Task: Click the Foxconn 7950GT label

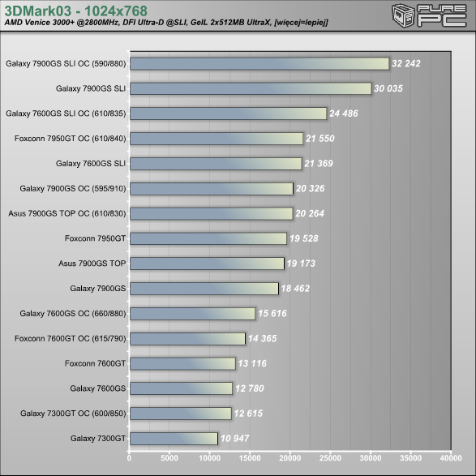Action: coord(95,238)
